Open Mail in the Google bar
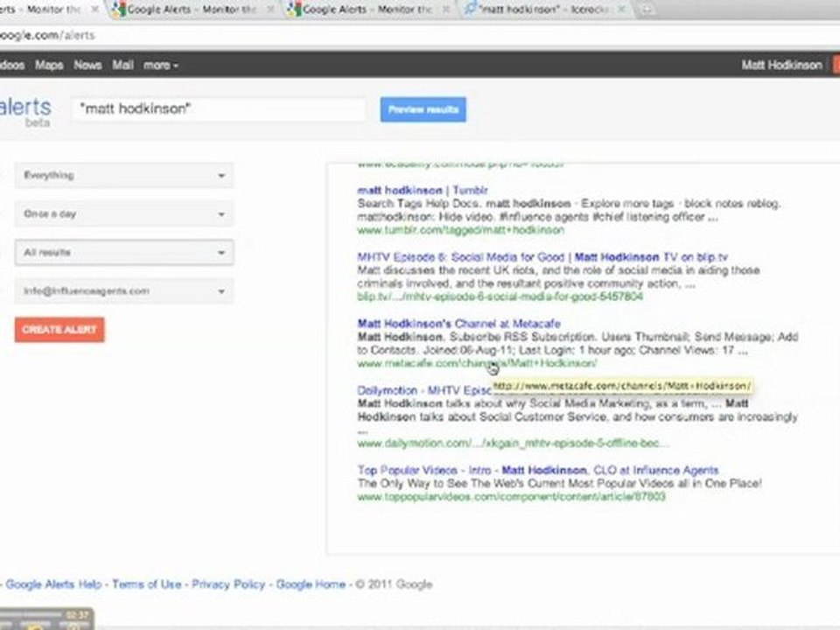The height and width of the screenshot is (630, 840). pyautogui.click(x=122, y=66)
